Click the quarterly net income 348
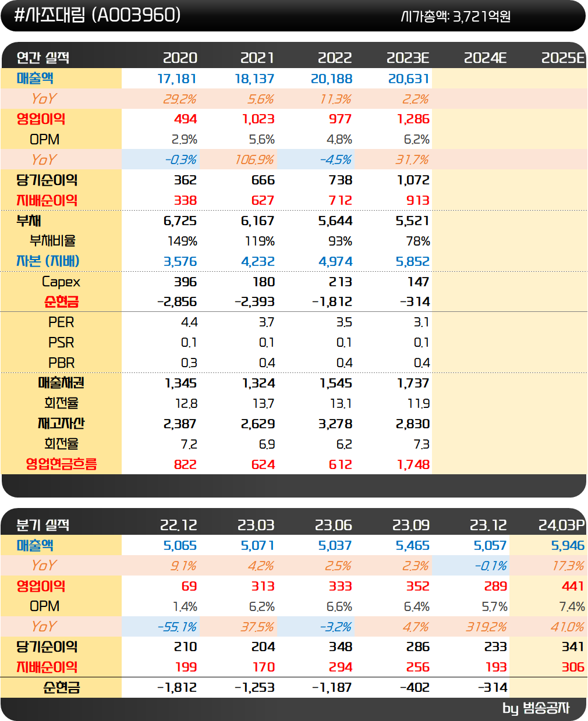The width and height of the screenshot is (588, 721). coord(341,647)
